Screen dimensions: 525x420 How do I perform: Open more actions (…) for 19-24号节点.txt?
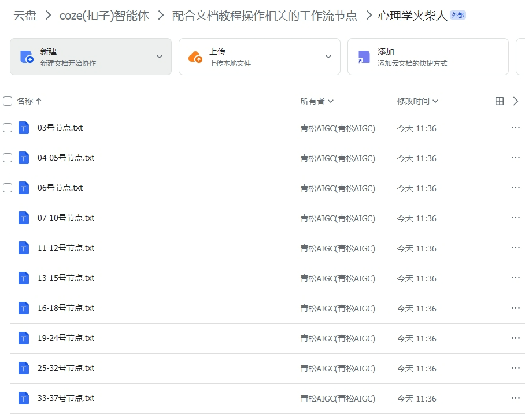[x=515, y=338]
